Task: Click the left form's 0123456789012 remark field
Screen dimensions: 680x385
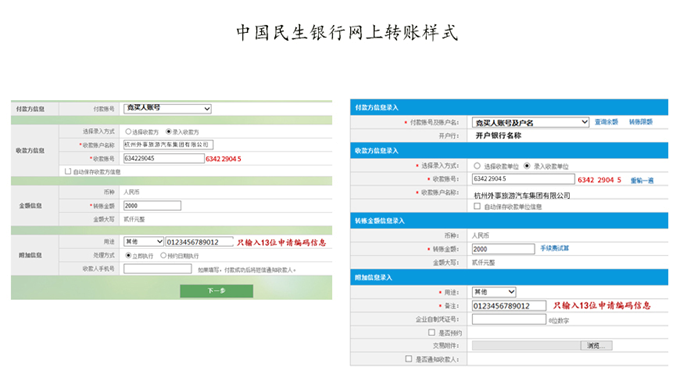Action: point(199,242)
